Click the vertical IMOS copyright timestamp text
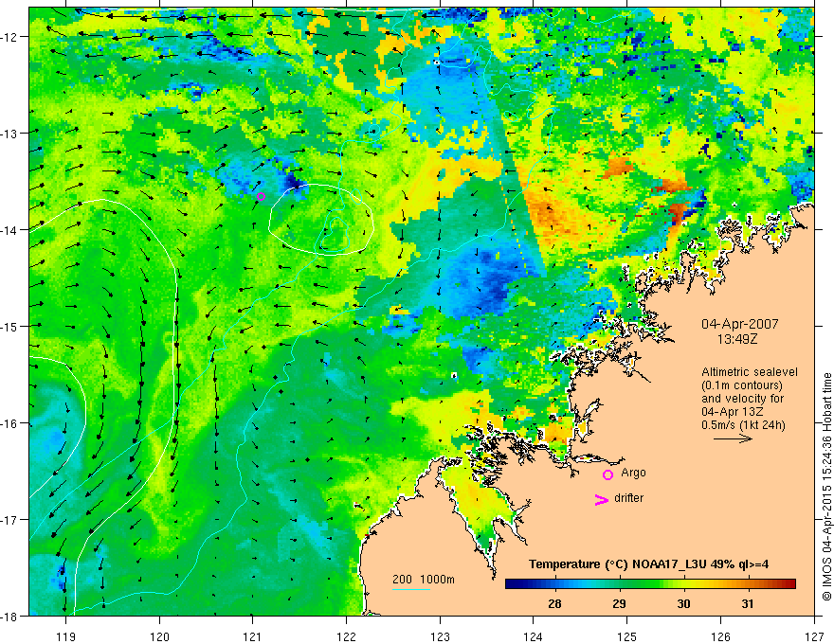The image size is (834, 644). pyautogui.click(x=826, y=487)
